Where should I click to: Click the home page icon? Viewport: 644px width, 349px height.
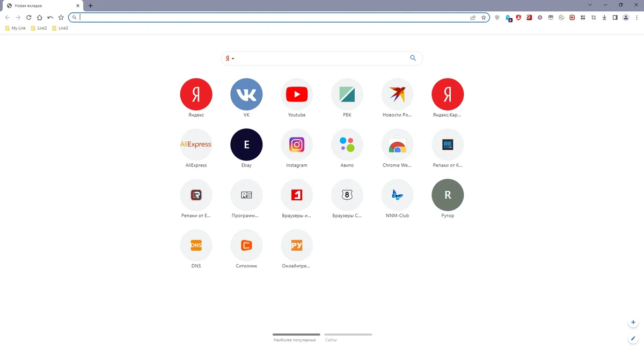tap(40, 17)
